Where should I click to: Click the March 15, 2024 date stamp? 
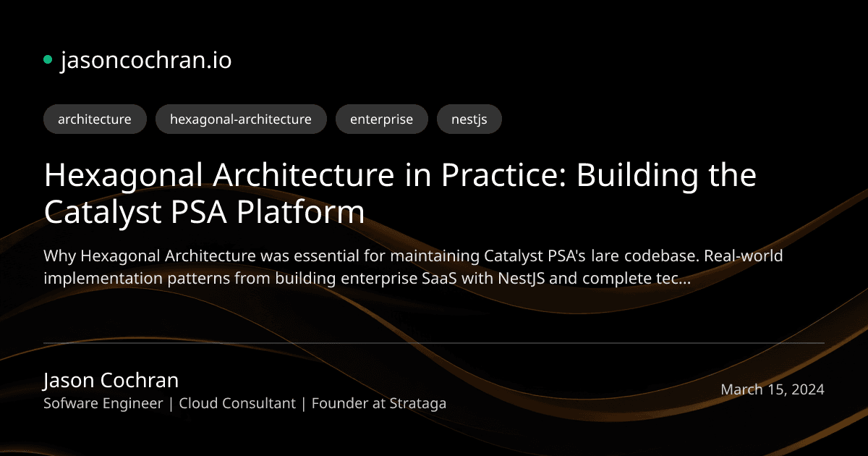[x=772, y=389]
